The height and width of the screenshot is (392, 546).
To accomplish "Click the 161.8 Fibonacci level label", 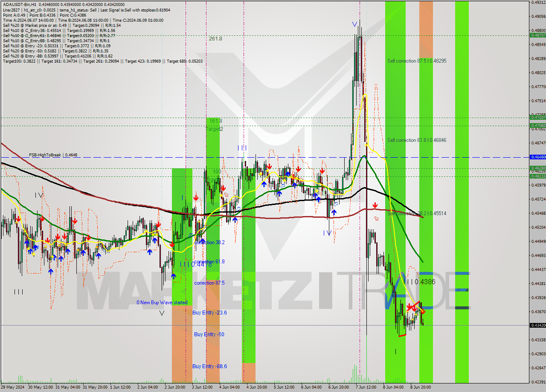I will (215, 121).
